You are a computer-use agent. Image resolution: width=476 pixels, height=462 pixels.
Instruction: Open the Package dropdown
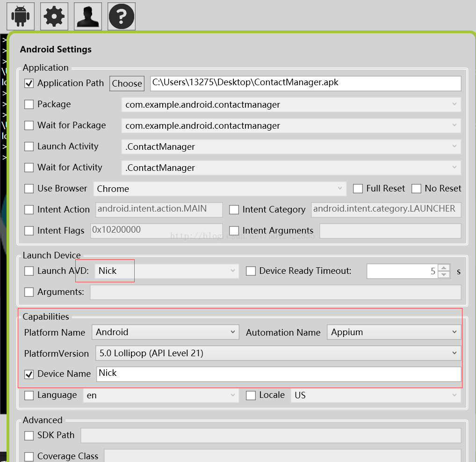[291, 104]
